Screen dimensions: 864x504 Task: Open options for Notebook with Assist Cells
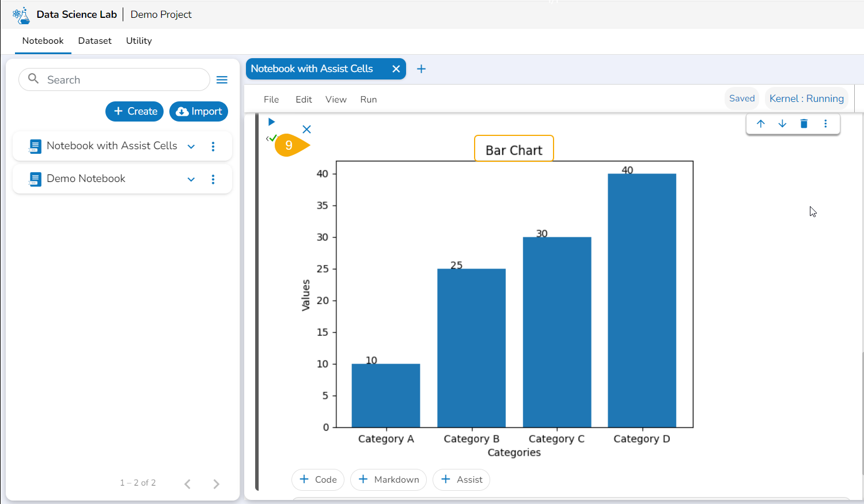pos(213,146)
